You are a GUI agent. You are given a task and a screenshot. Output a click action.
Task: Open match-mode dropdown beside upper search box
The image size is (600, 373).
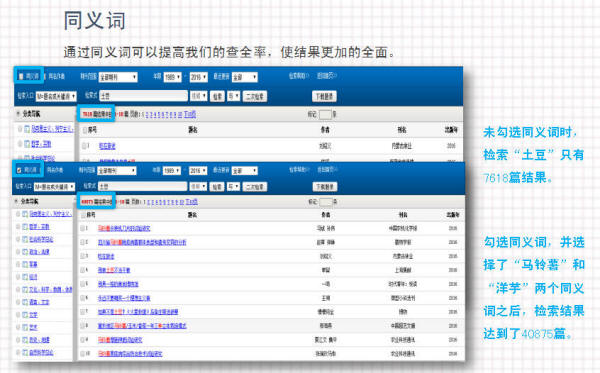click(199, 96)
